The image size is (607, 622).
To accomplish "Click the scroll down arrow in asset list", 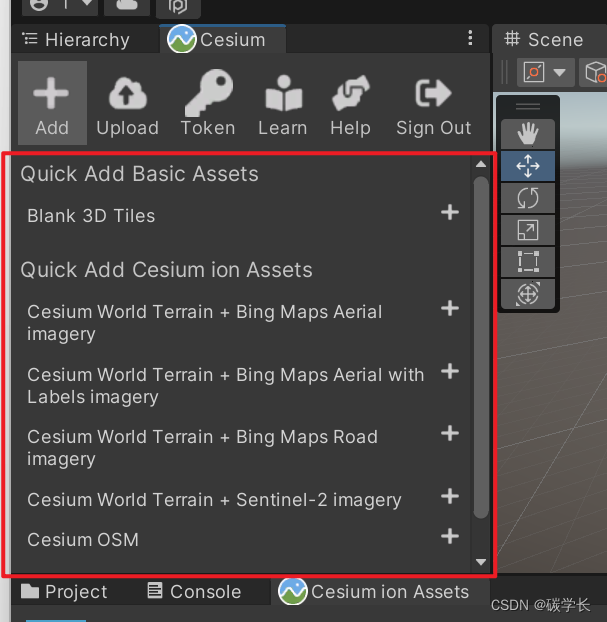I will 481,562.
